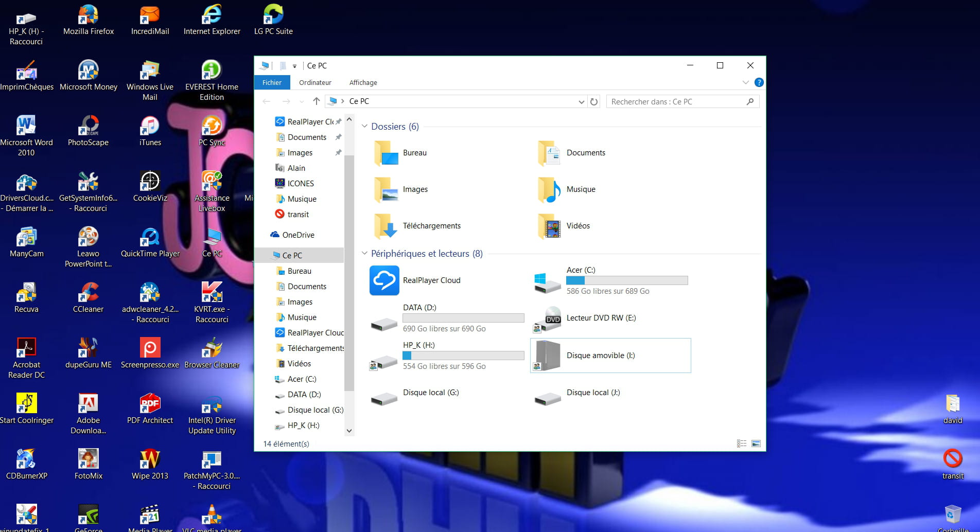Select the IncrediMail desktop icon
This screenshot has width=980, height=532.
click(x=150, y=21)
